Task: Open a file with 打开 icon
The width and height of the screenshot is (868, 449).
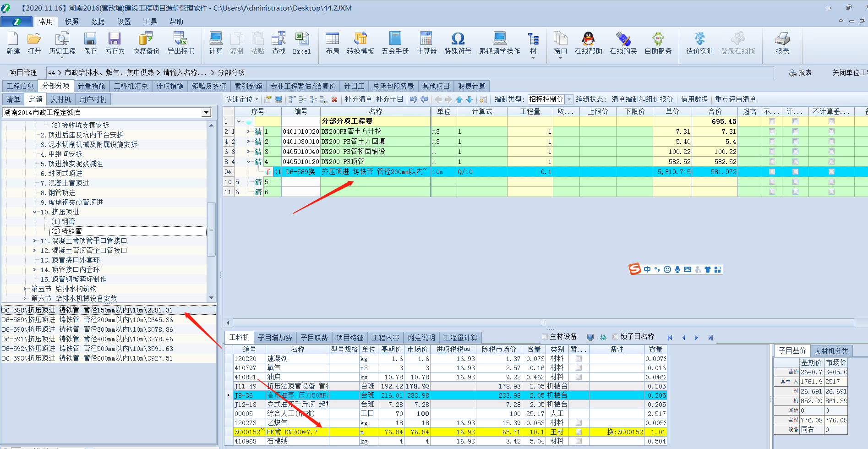Action: 34,44
